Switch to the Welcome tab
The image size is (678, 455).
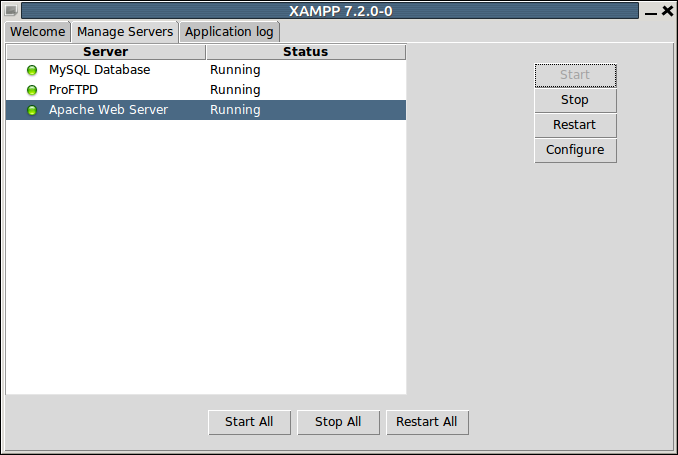[x=37, y=32]
